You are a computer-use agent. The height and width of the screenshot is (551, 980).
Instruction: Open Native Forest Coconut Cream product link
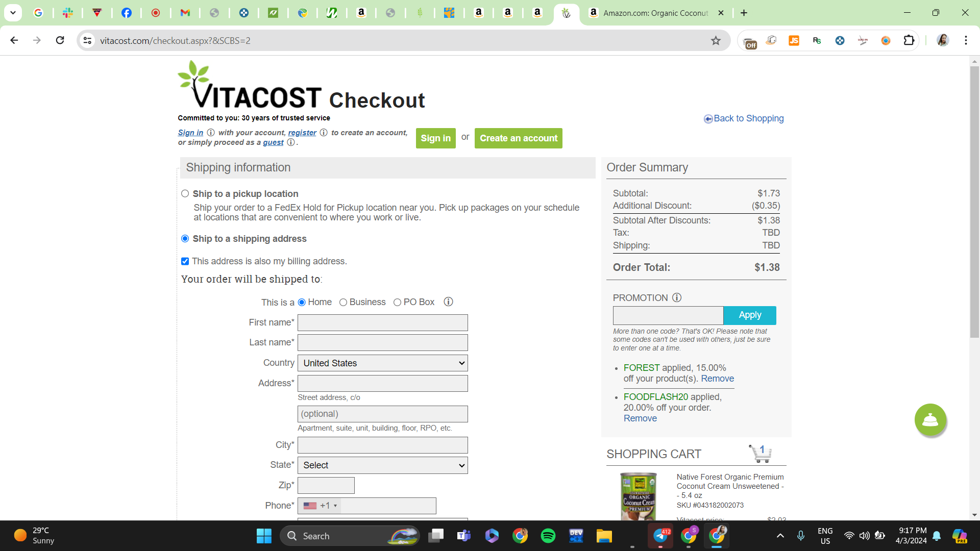click(x=730, y=486)
